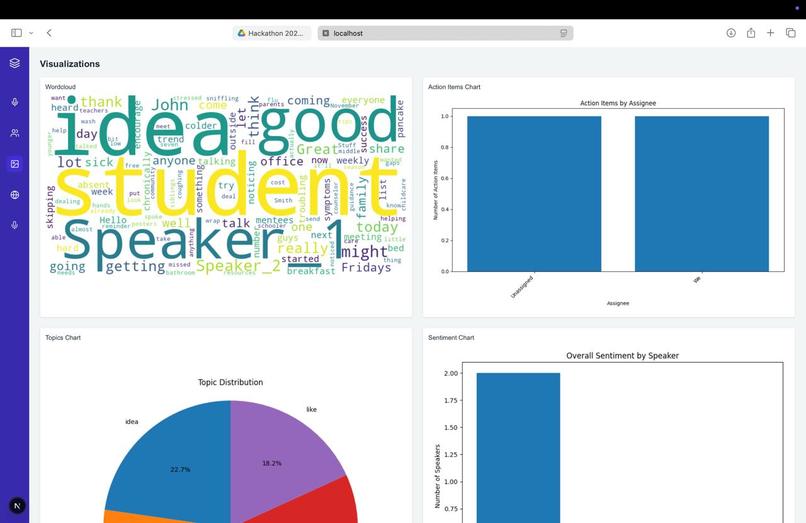This screenshot has width=806, height=523.
Task: Select the localhost address tab
Action: tap(445, 33)
